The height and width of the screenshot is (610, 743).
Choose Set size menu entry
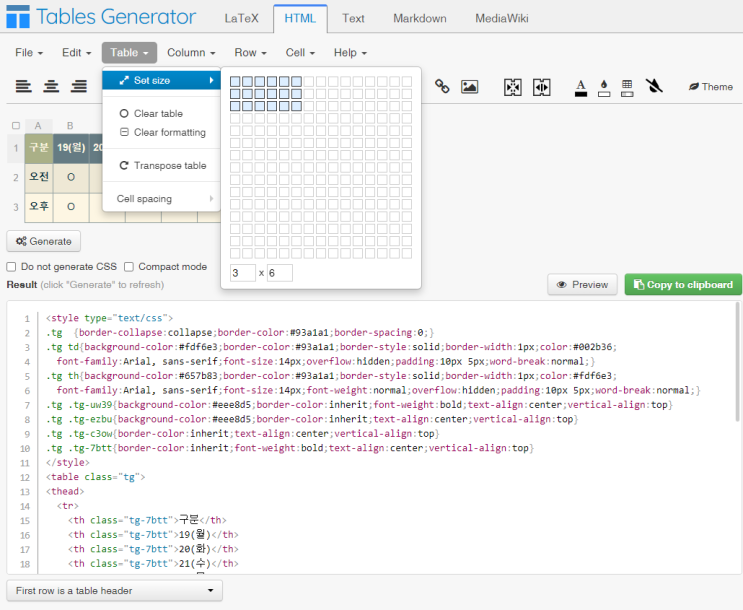162,80
